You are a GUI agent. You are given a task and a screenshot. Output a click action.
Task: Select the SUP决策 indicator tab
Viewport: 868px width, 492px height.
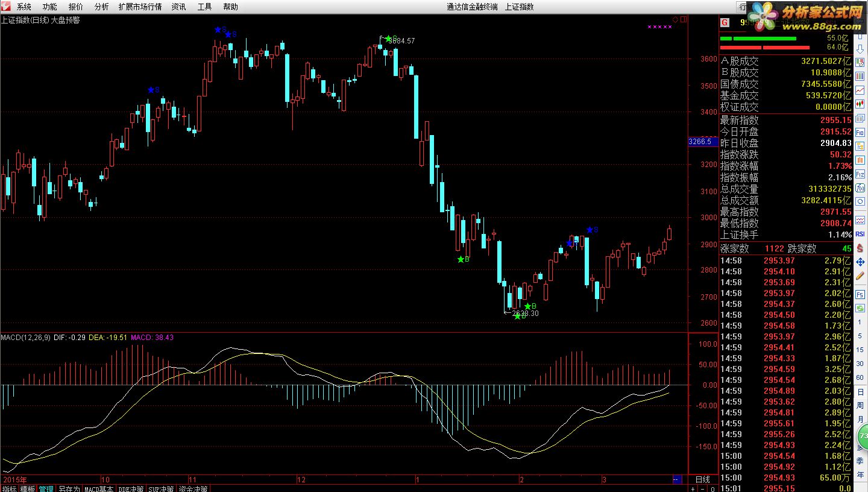(162, 488)
